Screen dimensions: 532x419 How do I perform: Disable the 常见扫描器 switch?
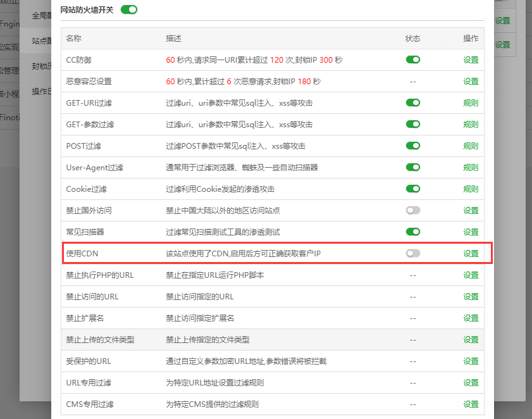tap(413, 232)
